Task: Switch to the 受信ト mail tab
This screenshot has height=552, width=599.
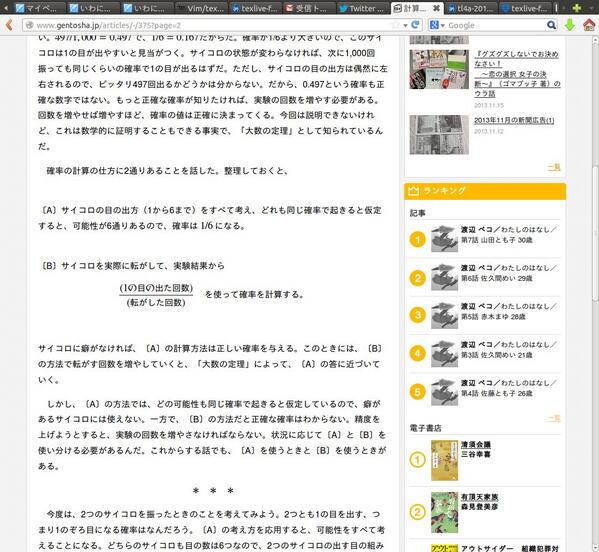Action: coord(309,8)
